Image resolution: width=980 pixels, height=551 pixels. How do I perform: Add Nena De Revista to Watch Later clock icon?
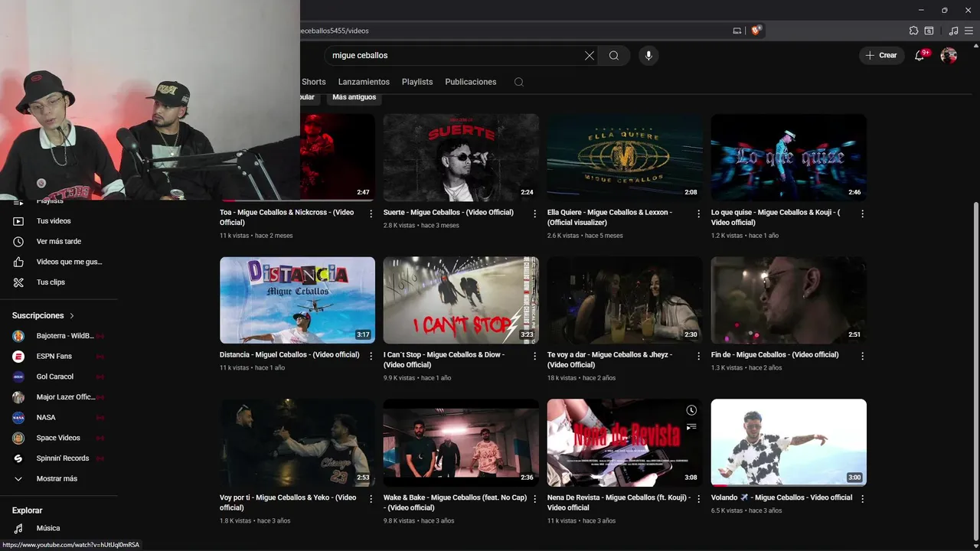(x=691, y=410)
